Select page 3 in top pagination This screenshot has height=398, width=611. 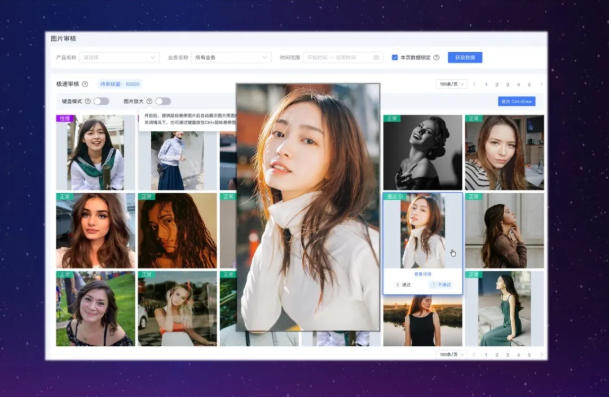507,84
